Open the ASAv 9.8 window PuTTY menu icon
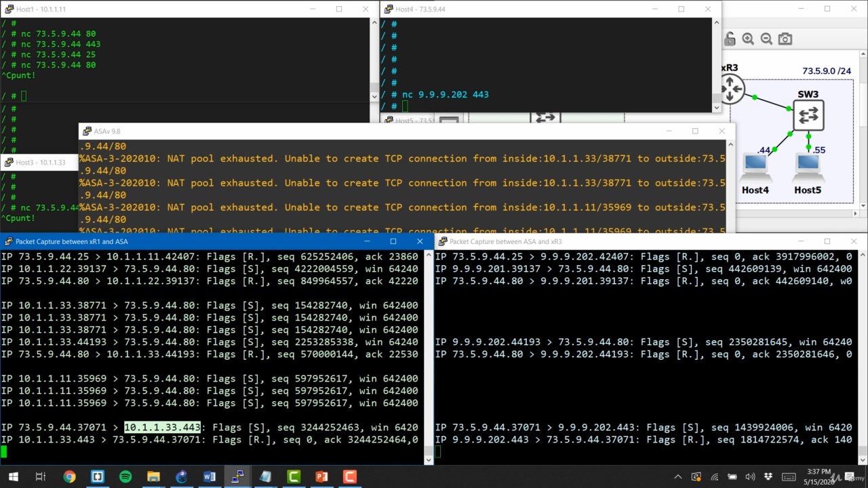 pos(87,131)
